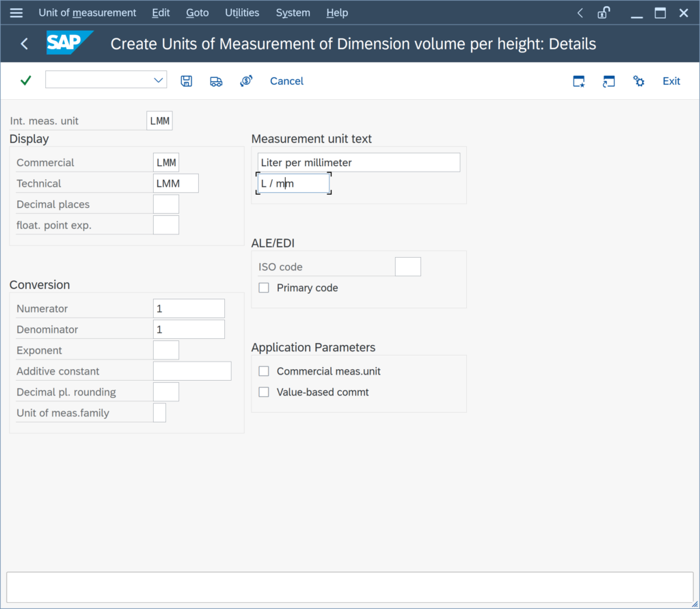
Task: Click the window resize grip corner
Action: pos(695,604)
